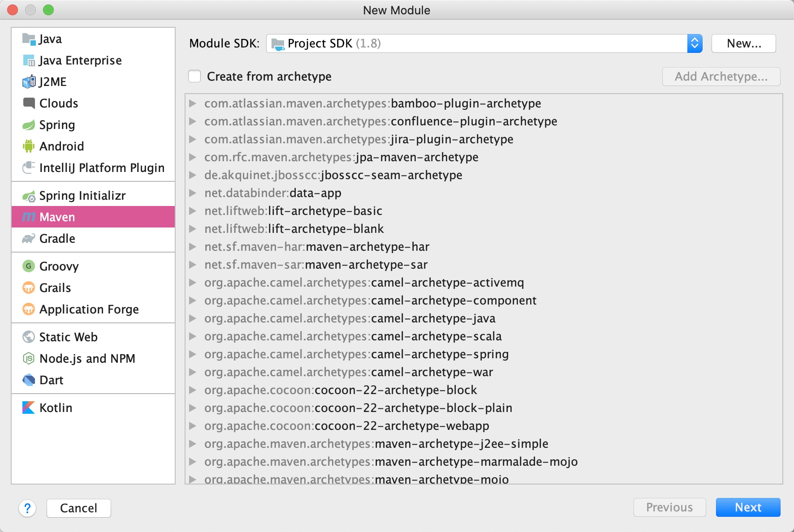Click the Spring leaf icon
This screenshot has width=794, height=532.
pos(29,125)
